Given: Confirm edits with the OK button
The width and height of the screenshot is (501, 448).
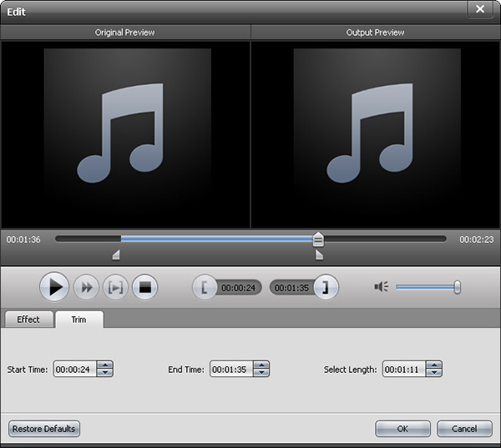Looking at the screenshot, I should coord(402,429).
